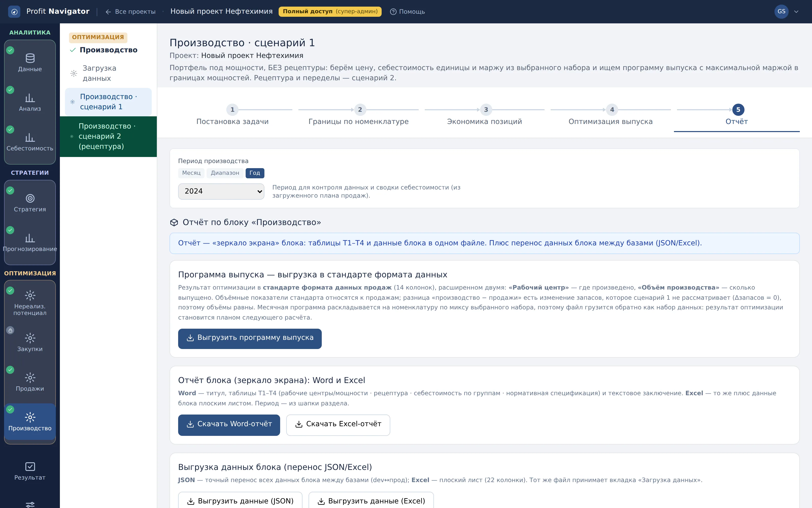812x508 pixels.
Task: Go to step 3 Экономика позиций
Action: pos(484,115)
